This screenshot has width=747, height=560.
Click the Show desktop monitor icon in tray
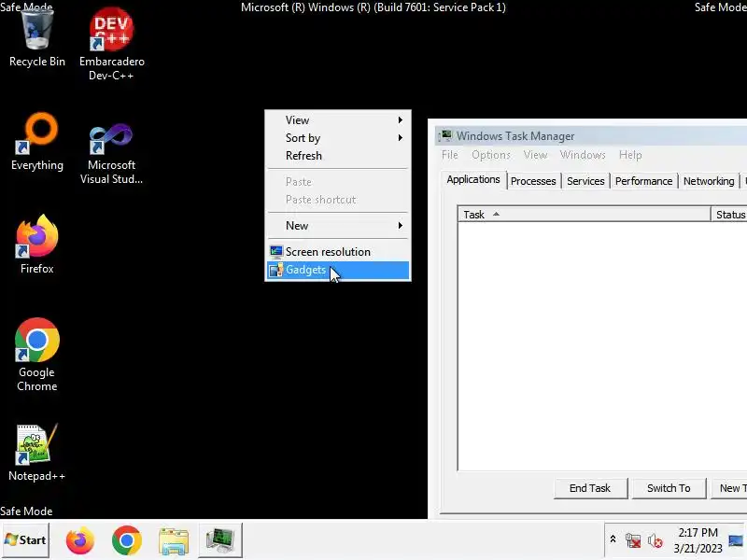(736, 540)
